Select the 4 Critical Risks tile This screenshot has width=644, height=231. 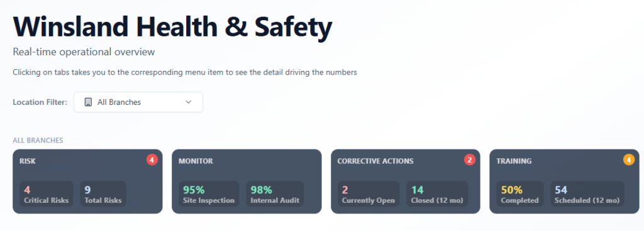[x=47, y=194]
